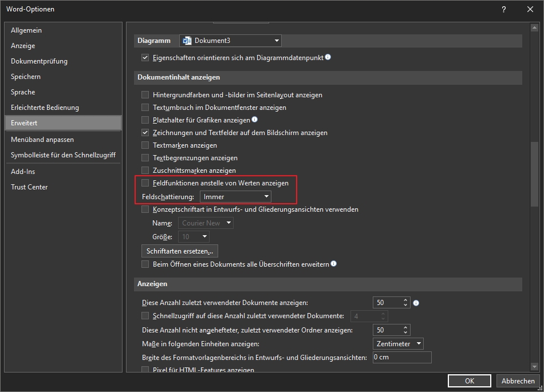Open the Feldschattierung dropdown
The width and height of the screenshot is (544, 392).
pos(235,196)
